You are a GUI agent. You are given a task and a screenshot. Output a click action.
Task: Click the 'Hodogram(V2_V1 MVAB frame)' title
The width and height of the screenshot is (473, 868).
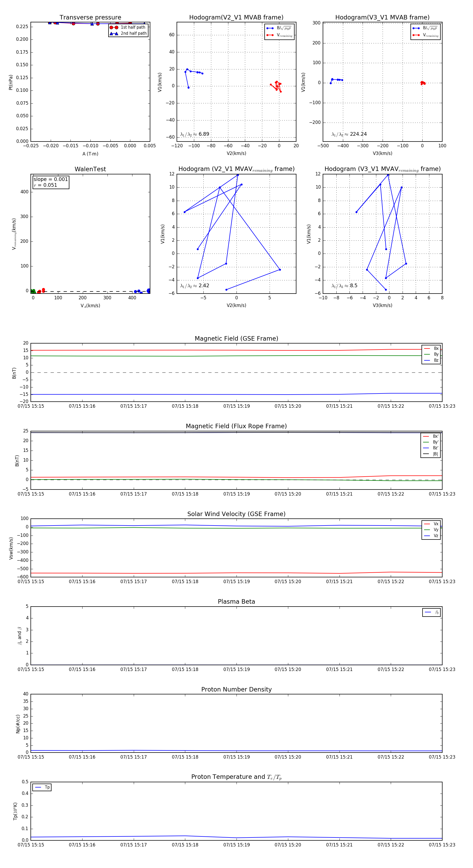coord(236,18)
